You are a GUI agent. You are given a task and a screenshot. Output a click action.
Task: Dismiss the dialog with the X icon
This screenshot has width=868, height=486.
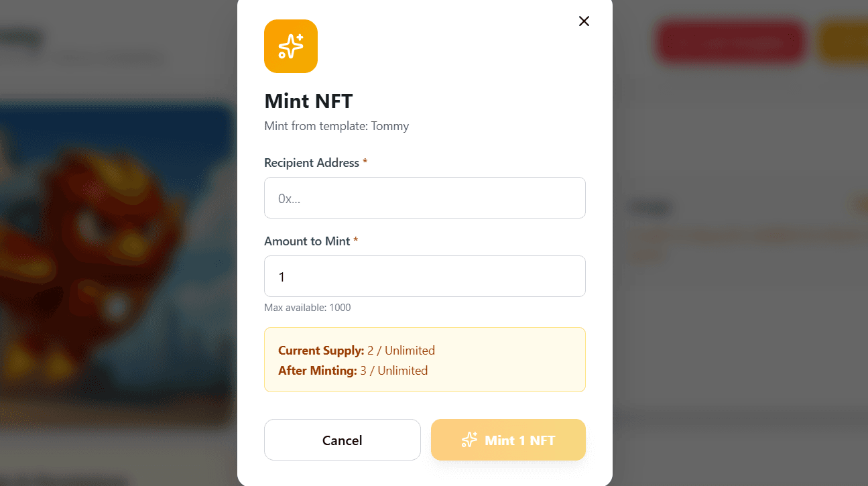(583, 21)
